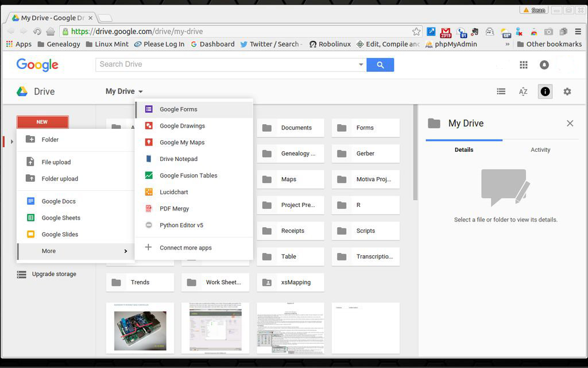This screenshot has height=368, width=588.
Task: Reload the page in the browser
Action: pyautogui.click(x=37, y=31)
